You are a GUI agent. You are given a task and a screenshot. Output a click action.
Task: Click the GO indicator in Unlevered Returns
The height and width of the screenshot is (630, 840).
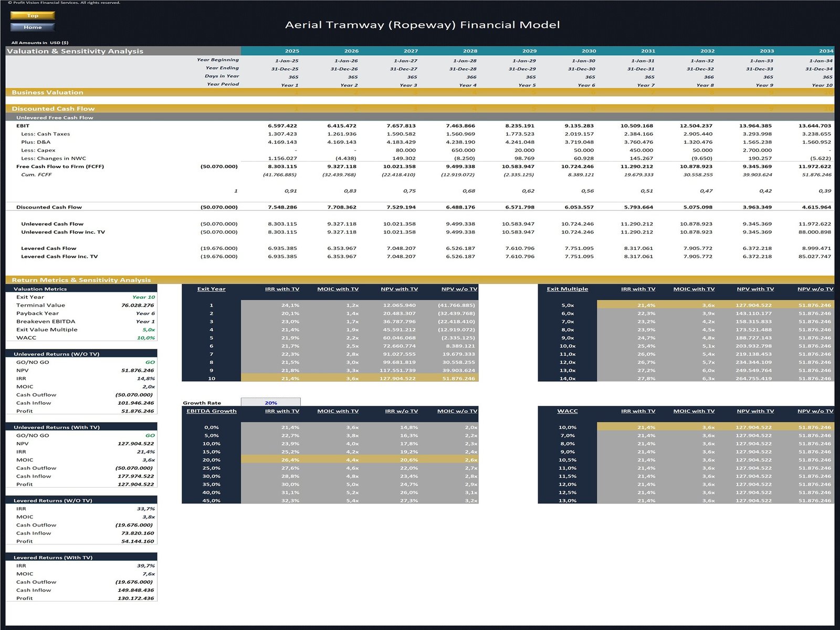pyautogui.click(x=150, y=362)
